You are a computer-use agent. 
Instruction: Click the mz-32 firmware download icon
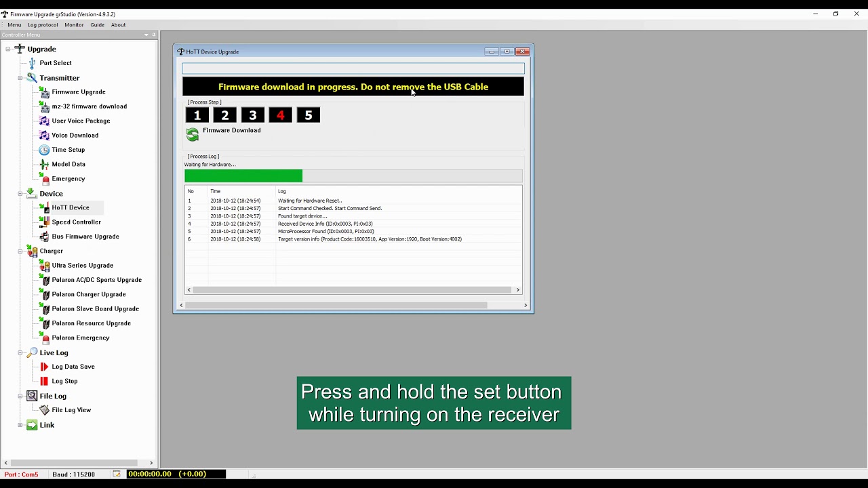tap(44, 106)
